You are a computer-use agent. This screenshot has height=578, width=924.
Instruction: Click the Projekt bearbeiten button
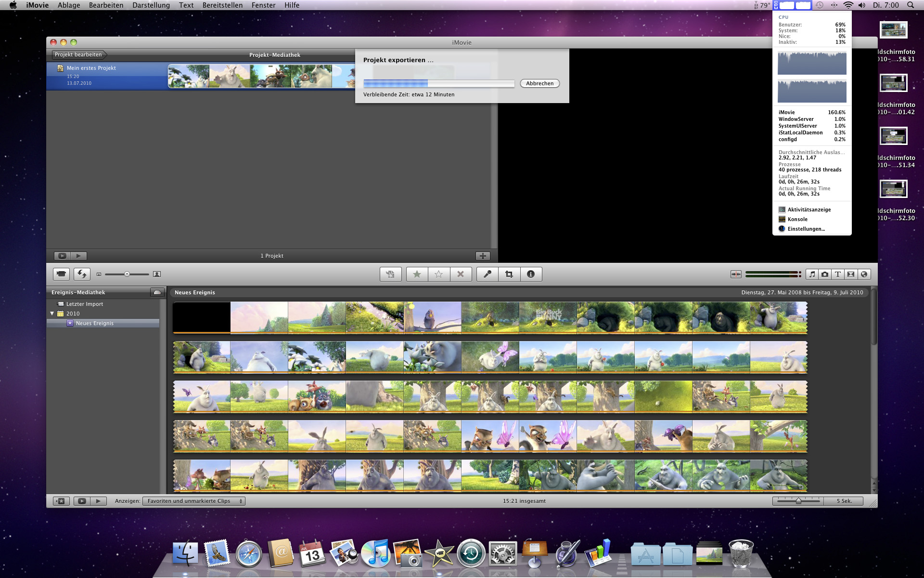pyautogui.click(x=78, y=54)
